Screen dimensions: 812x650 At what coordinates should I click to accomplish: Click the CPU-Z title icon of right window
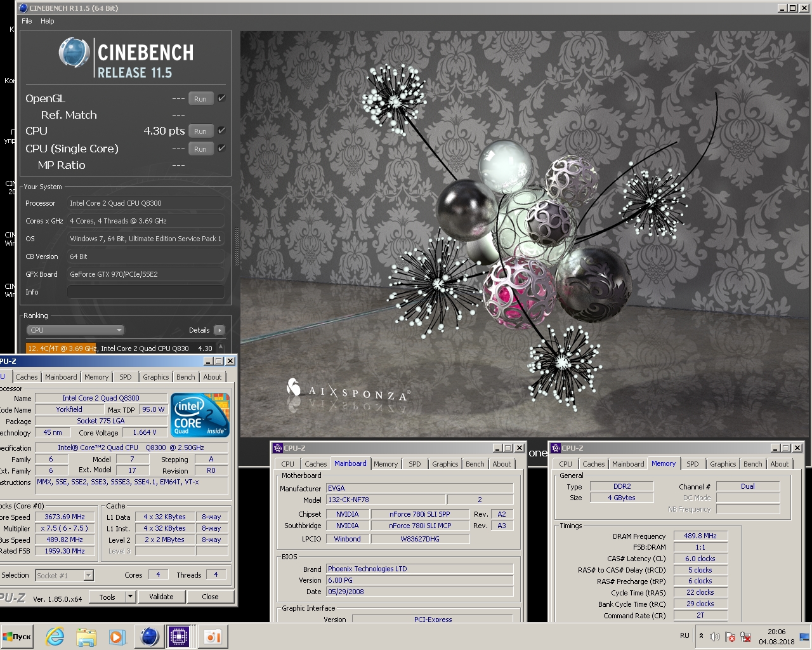555,448
